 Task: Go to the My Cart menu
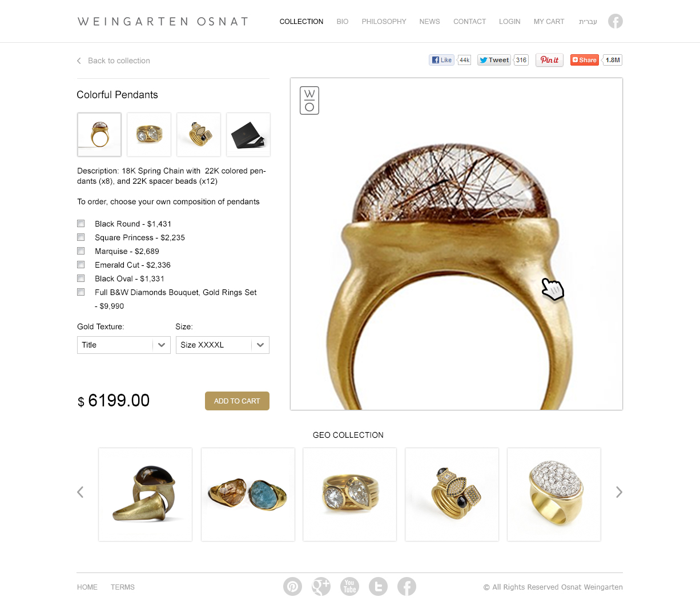(549, 22)
